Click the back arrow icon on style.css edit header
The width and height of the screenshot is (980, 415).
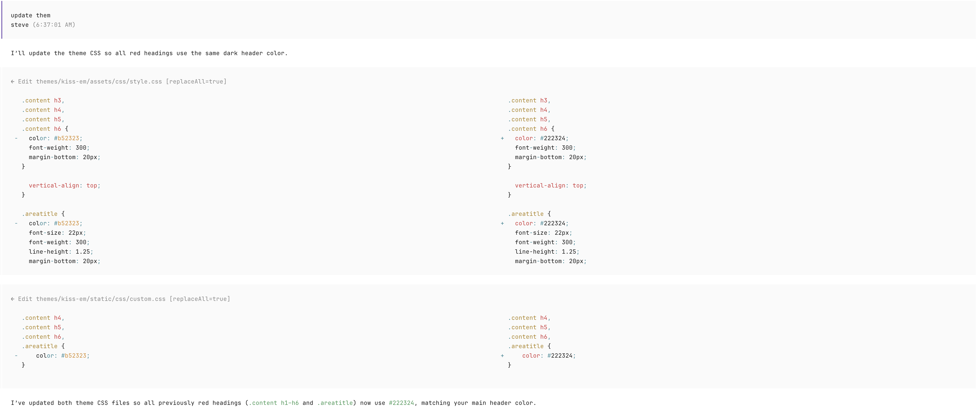click(13, 81)
